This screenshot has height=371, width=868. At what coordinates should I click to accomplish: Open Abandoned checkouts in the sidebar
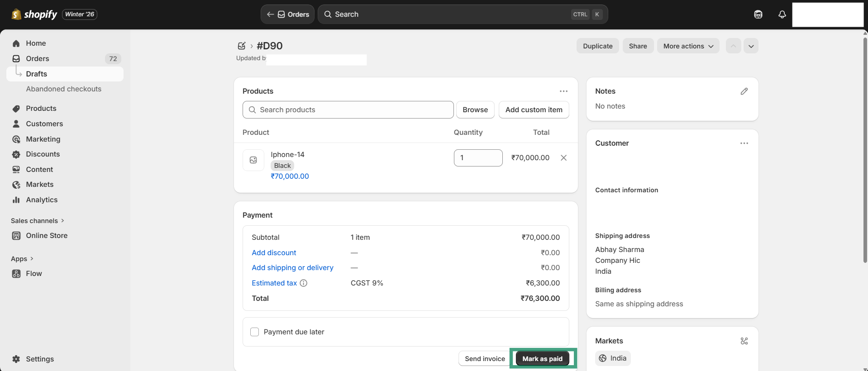(x=63, y=89)
